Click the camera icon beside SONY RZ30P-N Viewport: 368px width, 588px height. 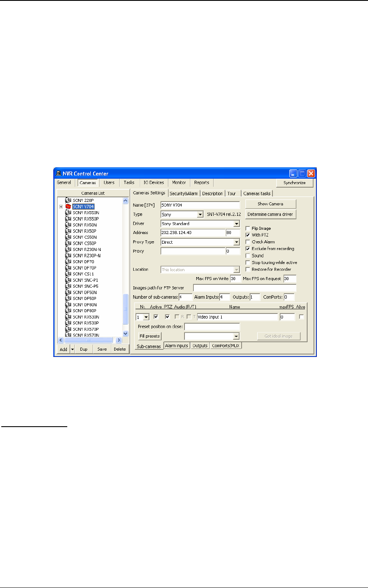pos(68,256)
